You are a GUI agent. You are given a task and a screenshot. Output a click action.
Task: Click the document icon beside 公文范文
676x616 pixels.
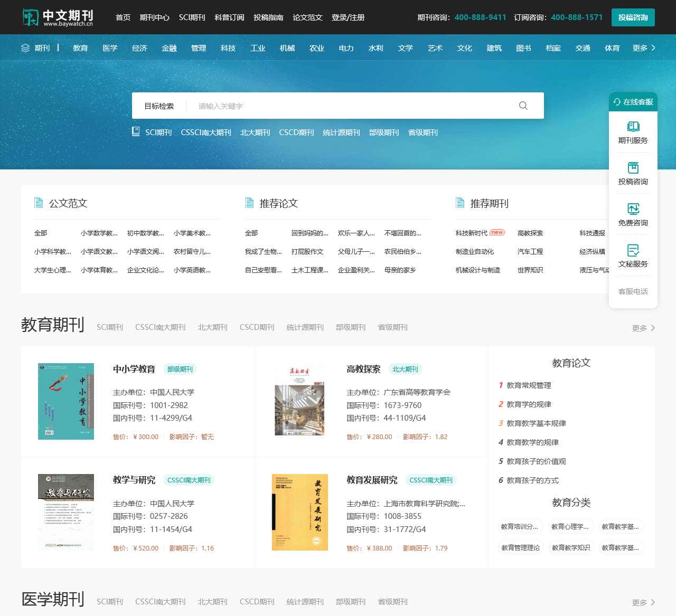pyautogui.click(x=38, y=203)
